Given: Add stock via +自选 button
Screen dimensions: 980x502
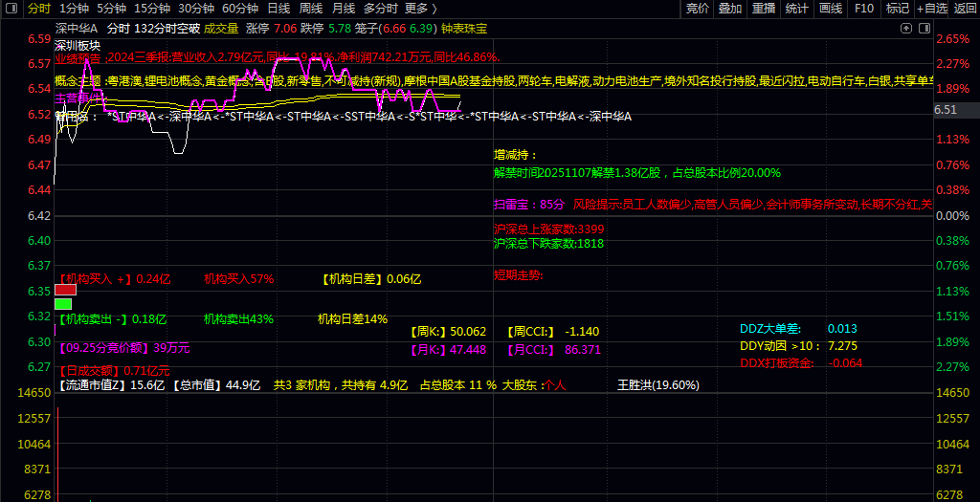Looking at the screenshot, I should coord(932,8).
